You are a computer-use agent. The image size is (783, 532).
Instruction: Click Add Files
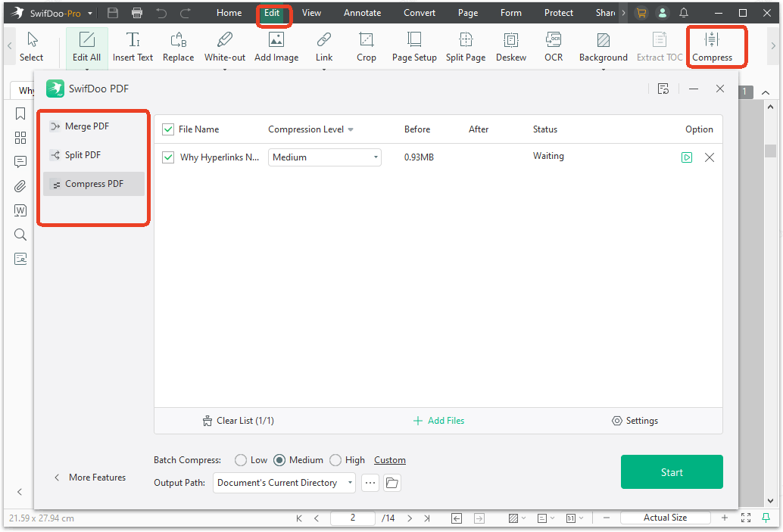(x=439, y=421)
